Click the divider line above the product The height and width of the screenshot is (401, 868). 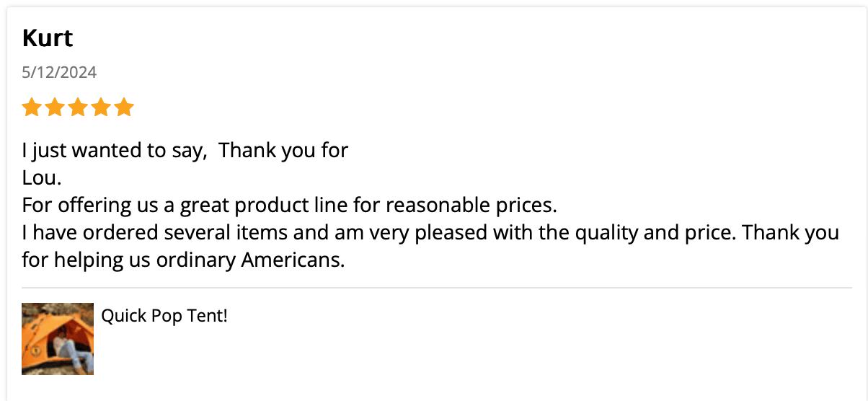pos(437,288)
